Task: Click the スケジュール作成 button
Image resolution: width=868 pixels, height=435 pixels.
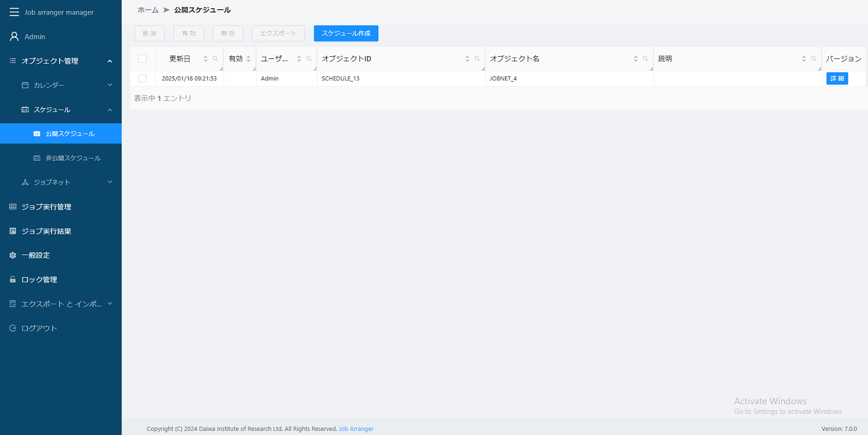Action: [345, 33]
